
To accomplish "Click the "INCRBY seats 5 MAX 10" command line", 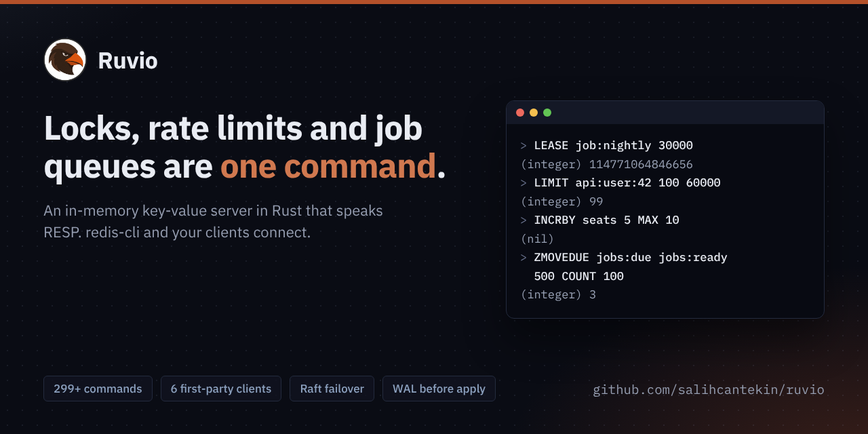I will [599, 220].
